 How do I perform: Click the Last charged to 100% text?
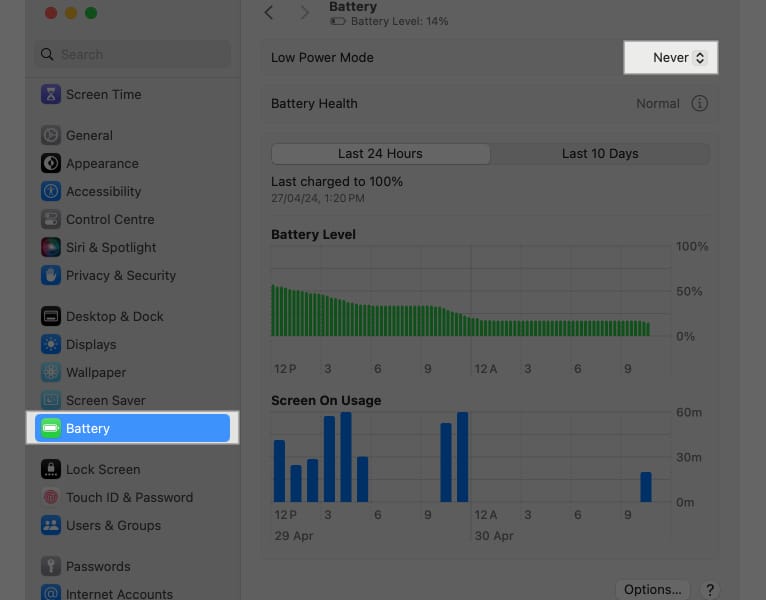coord(337,181)
